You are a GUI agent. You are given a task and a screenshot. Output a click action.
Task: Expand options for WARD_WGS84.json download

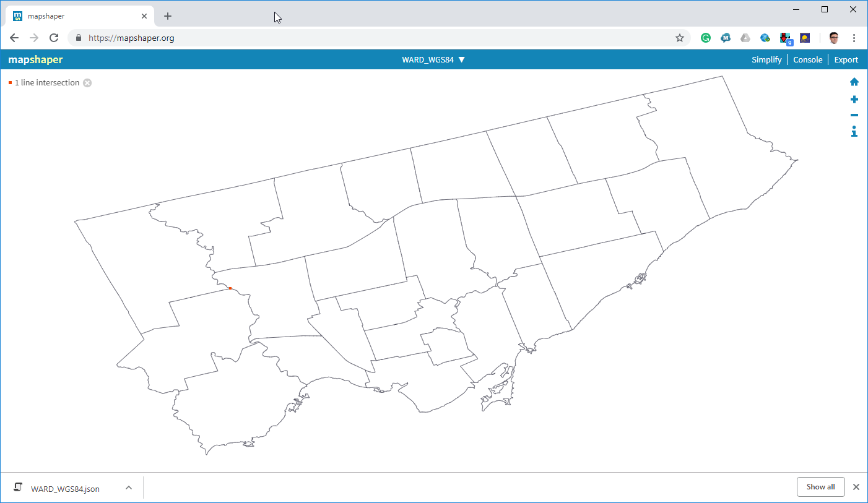[129, 488]
